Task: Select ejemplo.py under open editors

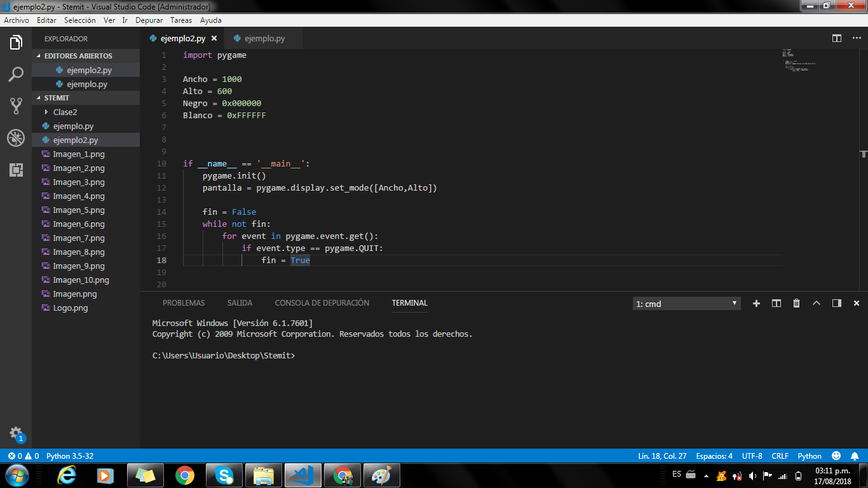Action: pos(87,85)
